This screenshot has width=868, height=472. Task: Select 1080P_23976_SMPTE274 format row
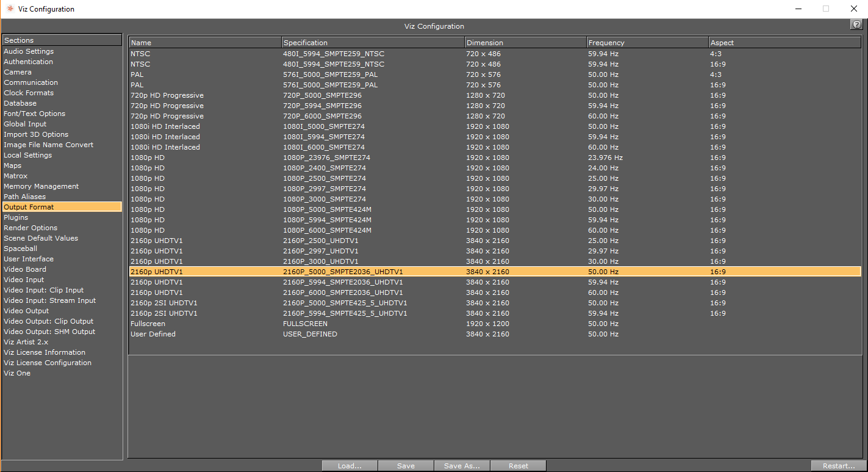click(x=495, y=158)
